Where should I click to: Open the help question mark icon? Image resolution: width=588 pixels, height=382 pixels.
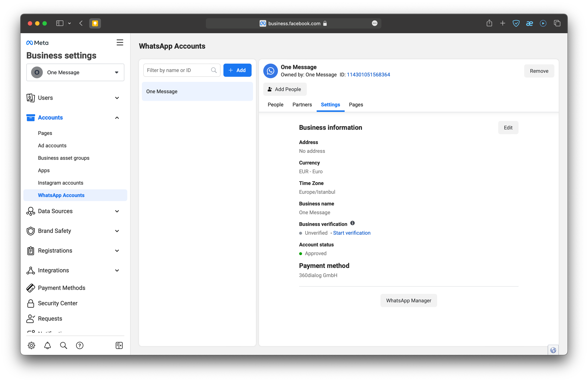80,345
